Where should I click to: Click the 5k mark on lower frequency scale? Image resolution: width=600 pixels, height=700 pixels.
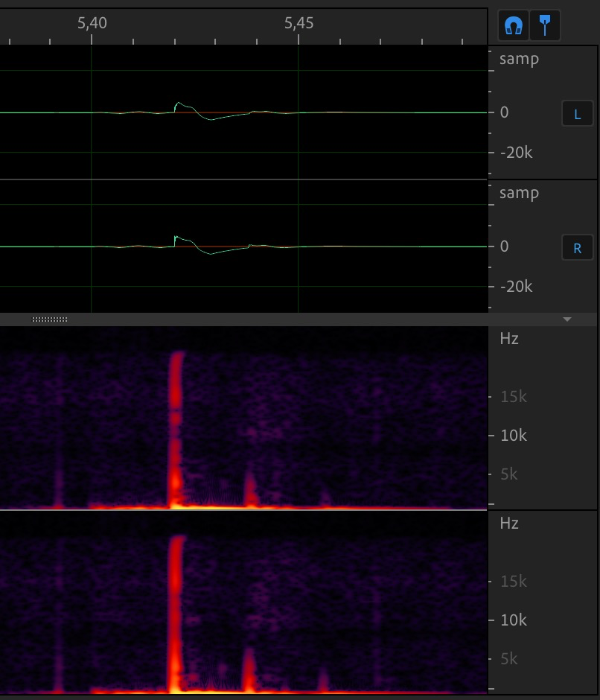(508, 658)
